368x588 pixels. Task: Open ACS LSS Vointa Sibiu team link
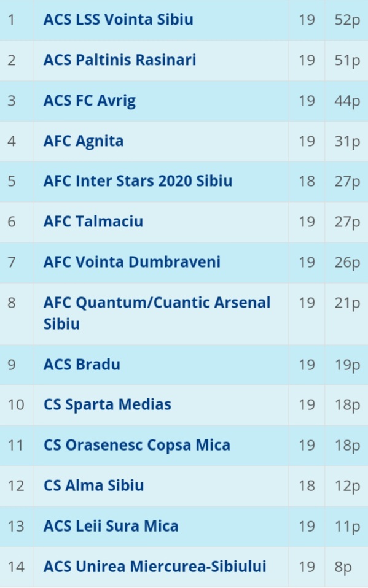click(119, 20)
